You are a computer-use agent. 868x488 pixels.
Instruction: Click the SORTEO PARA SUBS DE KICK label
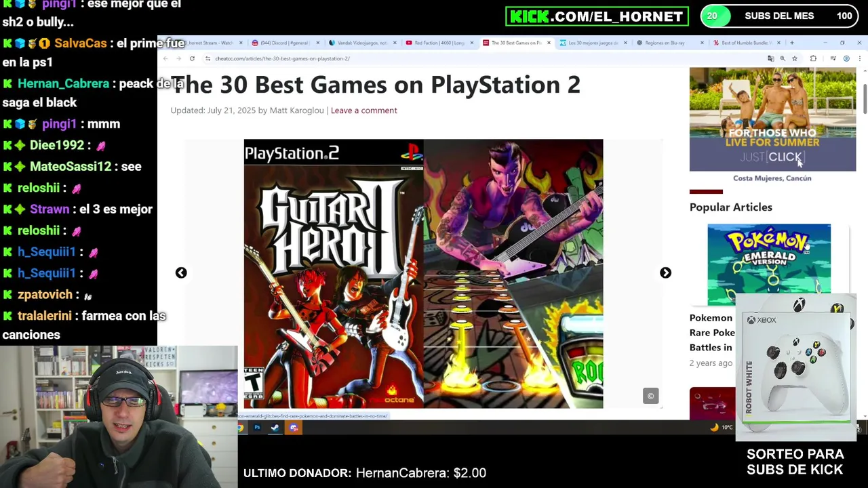[x=795, y=462]
